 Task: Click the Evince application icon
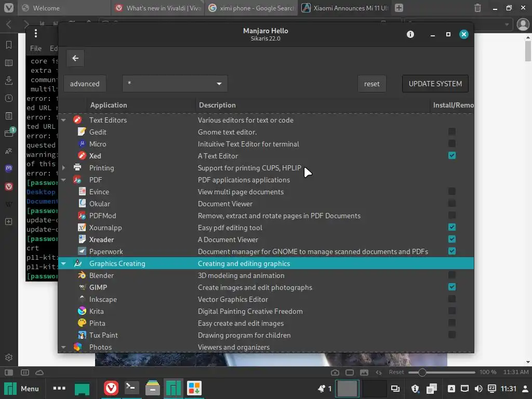(x=82, y=191)
